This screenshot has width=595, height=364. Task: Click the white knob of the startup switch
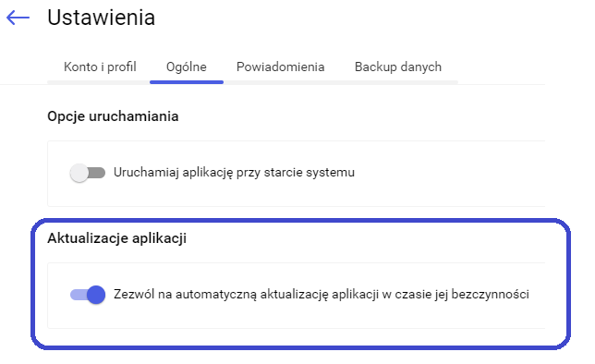click(x=79, y=173)
